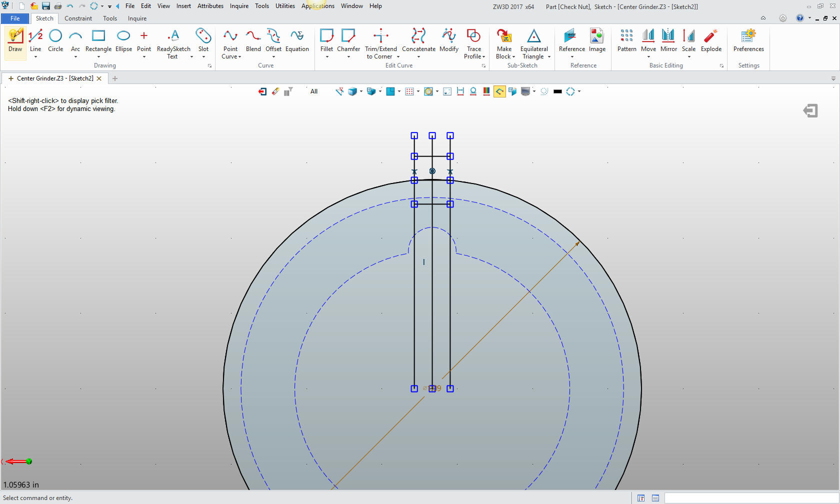Image resolution: width=840 pixels, height=504 pixels.
Task: Expand the Drawing group dialog launcher
Action: (209, 66)
